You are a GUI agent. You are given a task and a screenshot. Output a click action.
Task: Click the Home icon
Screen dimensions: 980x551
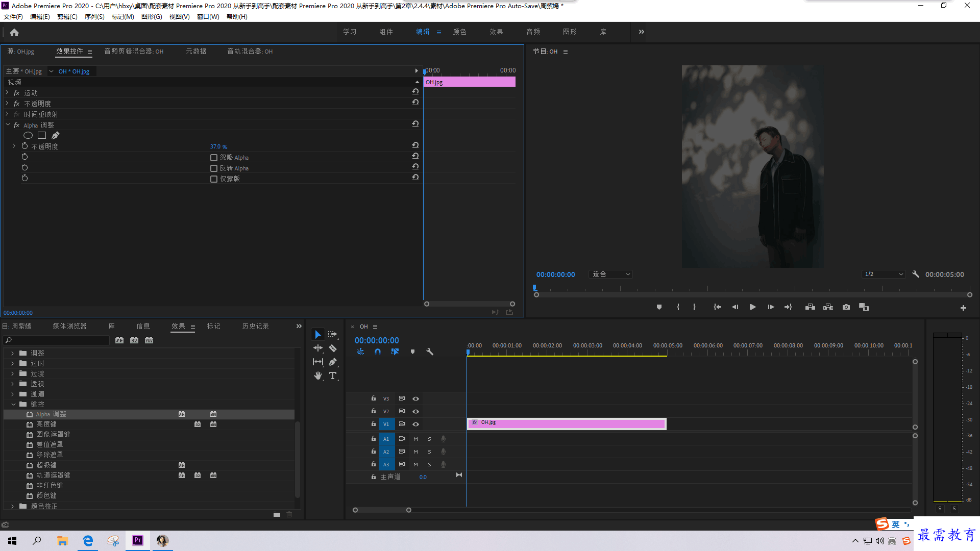[14, 32]
